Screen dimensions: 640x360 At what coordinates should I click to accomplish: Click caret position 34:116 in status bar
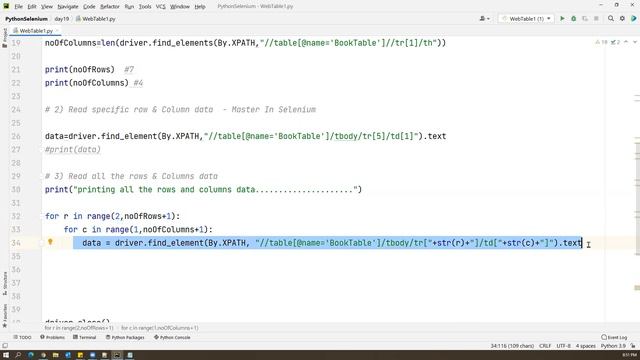click(512, 346)
